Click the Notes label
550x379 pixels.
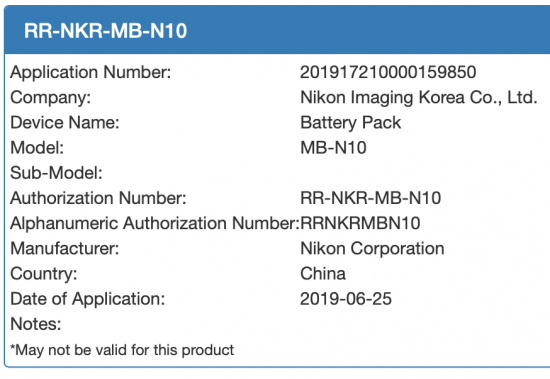[36, 324]
